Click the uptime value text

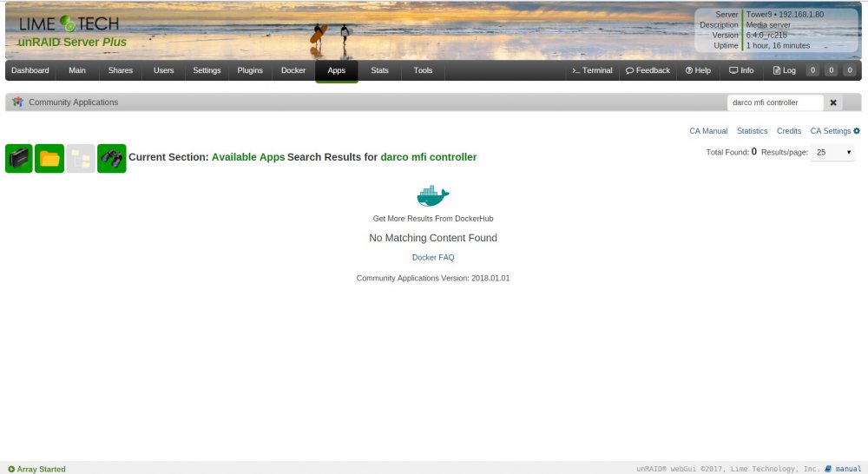[x=778, y=45]
